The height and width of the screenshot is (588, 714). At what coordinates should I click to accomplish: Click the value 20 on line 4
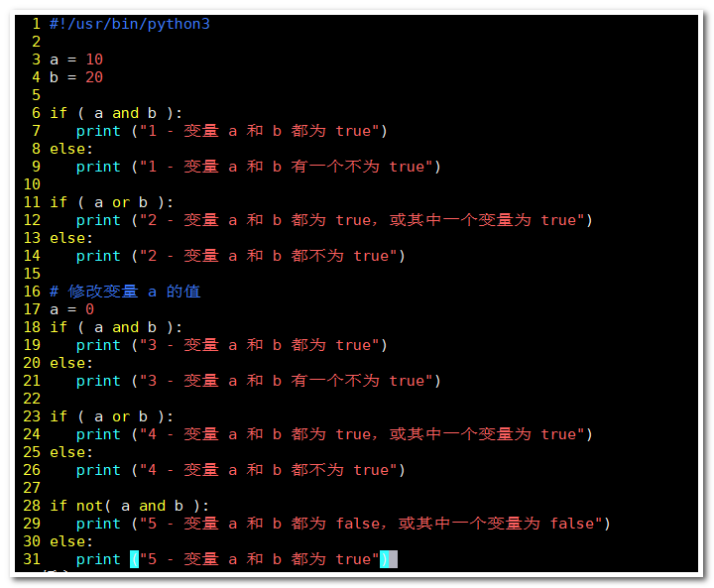tap(94, 77)
